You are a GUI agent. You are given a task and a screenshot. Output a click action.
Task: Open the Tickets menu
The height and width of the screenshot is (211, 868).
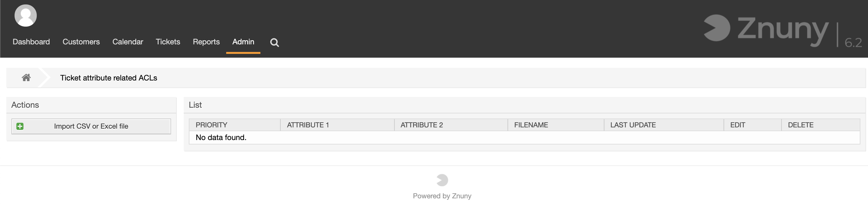(168, 42)
